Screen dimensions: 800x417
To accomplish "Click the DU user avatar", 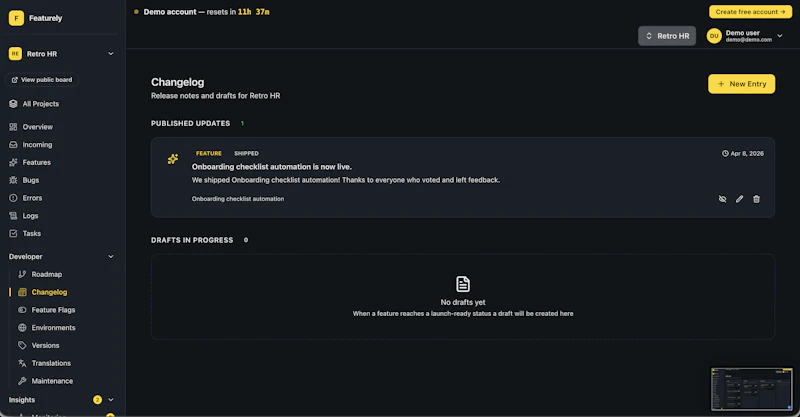I will pyautogui.click(x=714, y=36).
